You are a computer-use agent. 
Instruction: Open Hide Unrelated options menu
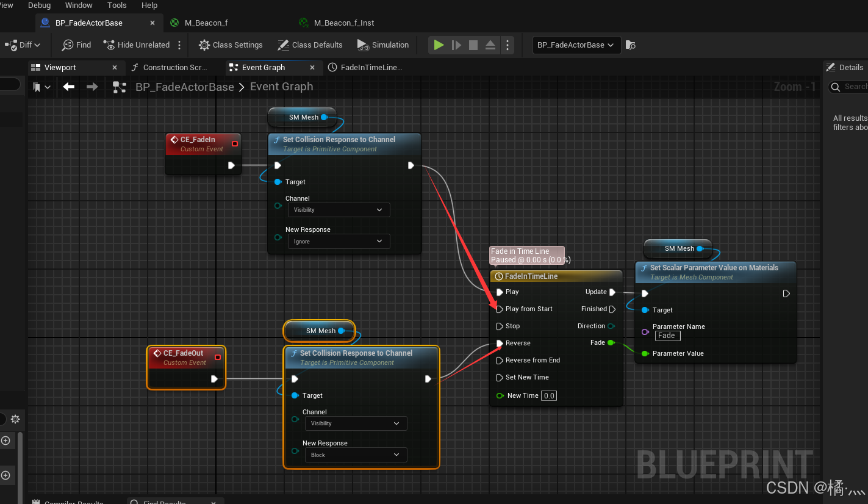coord(179,45)
